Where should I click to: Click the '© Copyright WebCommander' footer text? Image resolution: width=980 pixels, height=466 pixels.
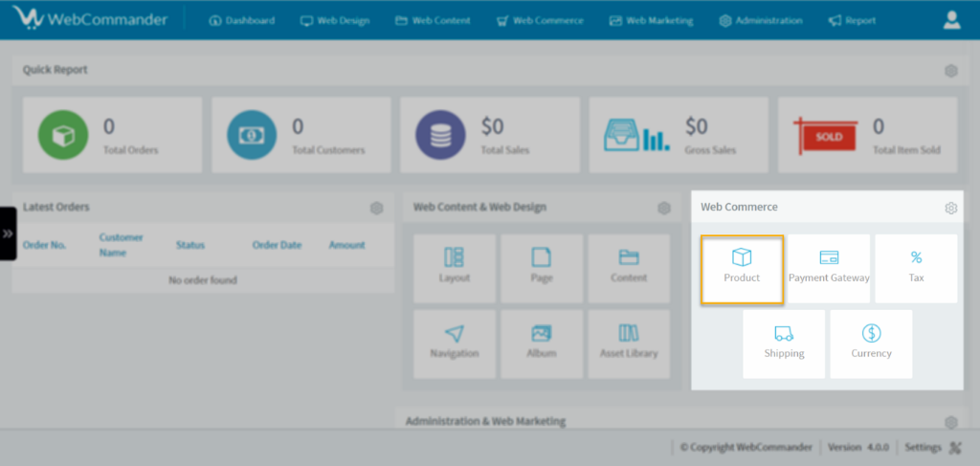pos(746,447)
